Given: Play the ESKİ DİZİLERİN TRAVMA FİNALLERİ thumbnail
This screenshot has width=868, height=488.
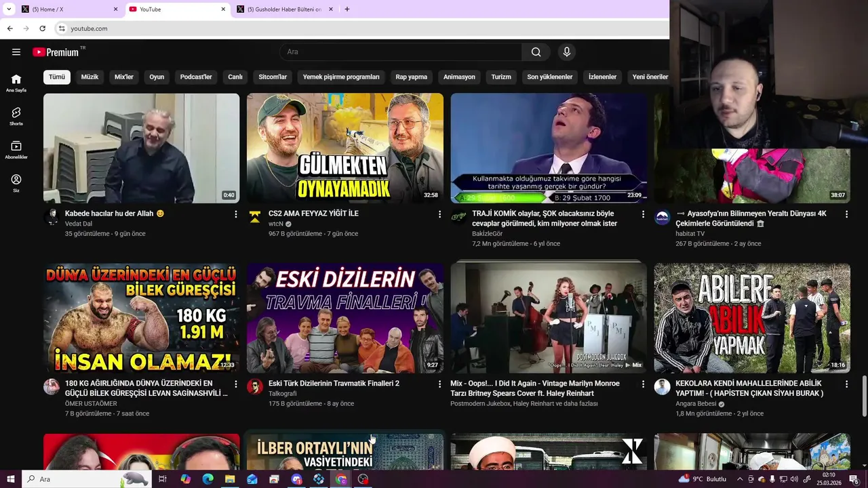Looking at the screenshot, I should (345, 319).
